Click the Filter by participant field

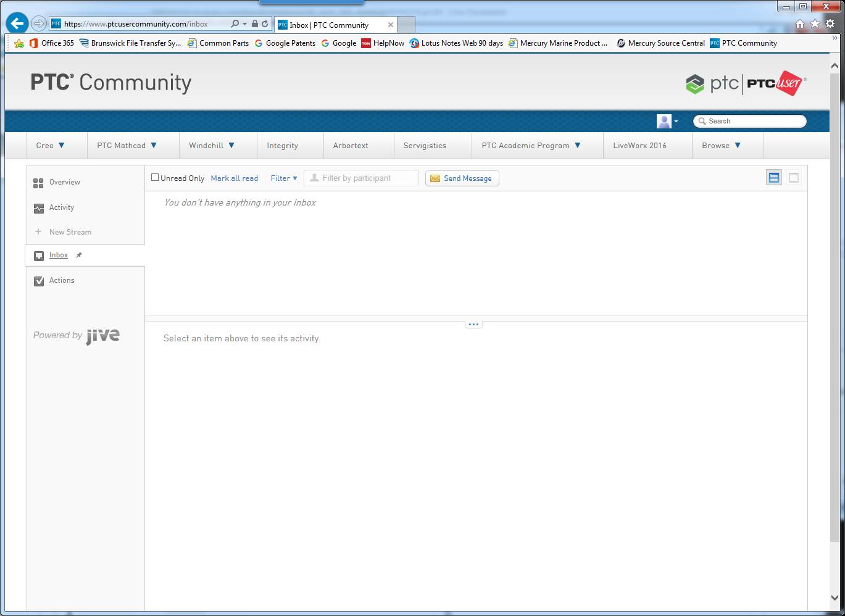(x=361, y=178)
